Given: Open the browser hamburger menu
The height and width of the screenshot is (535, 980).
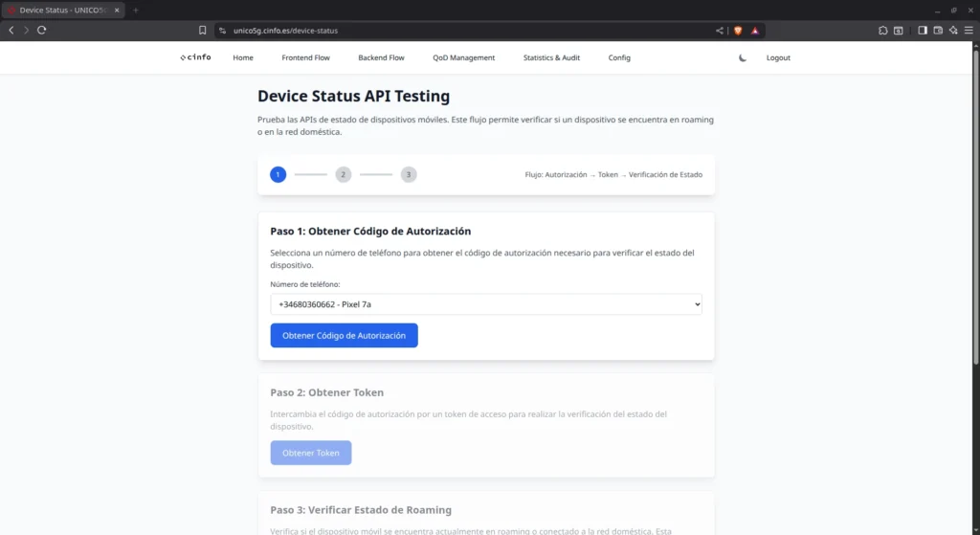Looking at the screenshot, I should (969, 31).
